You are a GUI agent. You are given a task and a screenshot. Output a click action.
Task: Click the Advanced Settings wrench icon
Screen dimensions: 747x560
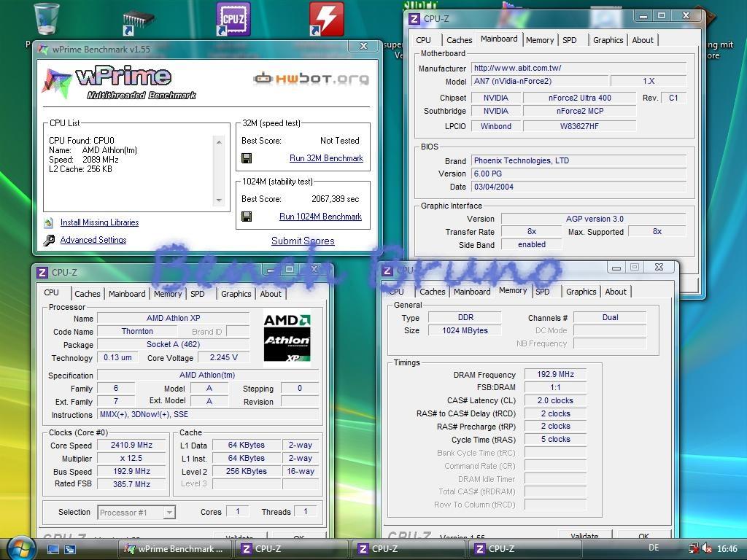[49, 240]
